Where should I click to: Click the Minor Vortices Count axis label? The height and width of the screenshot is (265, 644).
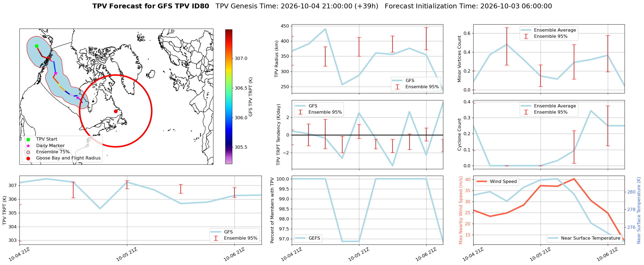(459, 59)
